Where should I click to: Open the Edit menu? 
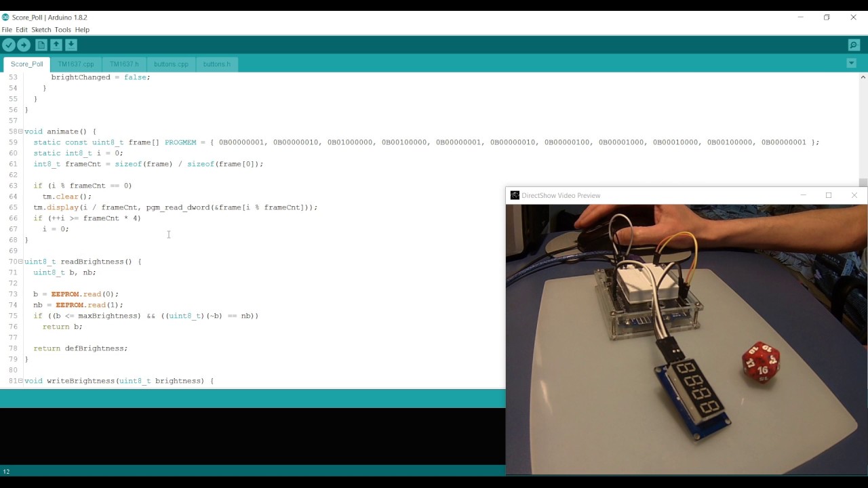coord(22,30)
